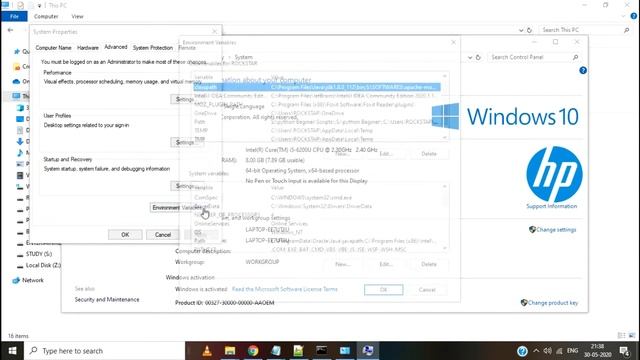Show hidden system tray icons
640x360 pixels.
click(536, 351)
